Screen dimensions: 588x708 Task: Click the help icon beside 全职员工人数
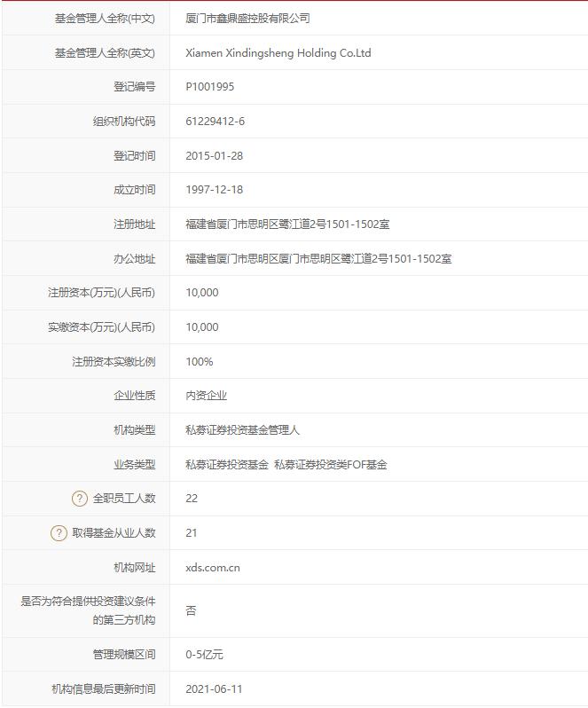[80, 499]
